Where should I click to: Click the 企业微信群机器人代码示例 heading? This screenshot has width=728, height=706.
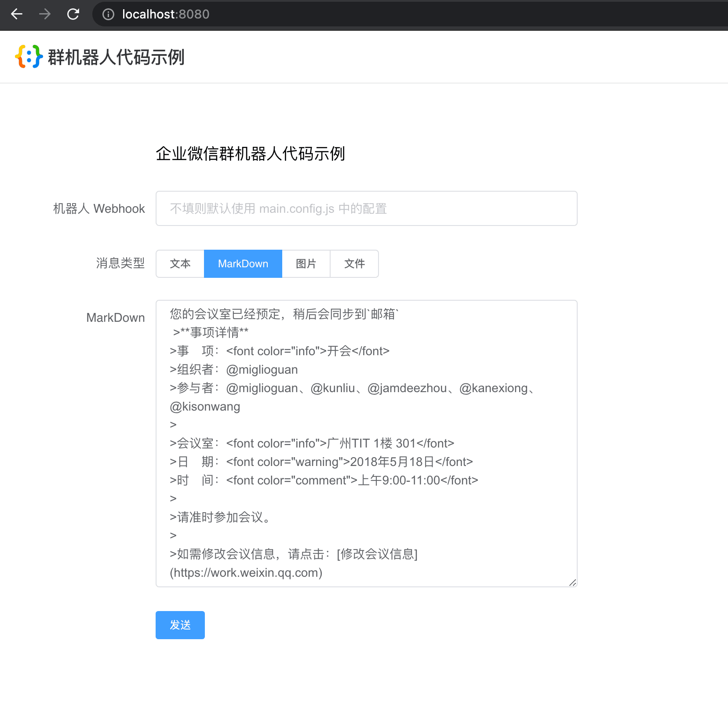pos(250,154)
